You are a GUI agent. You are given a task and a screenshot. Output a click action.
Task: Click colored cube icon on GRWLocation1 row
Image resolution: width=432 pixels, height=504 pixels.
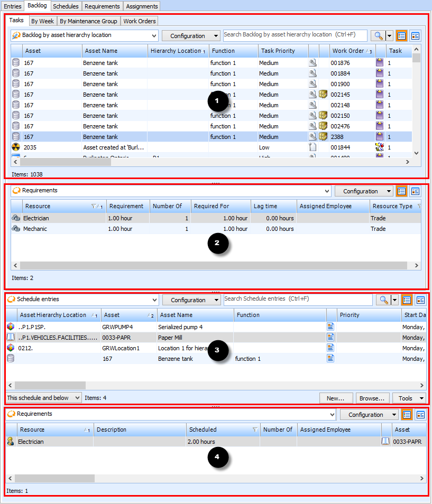[11, 348]
